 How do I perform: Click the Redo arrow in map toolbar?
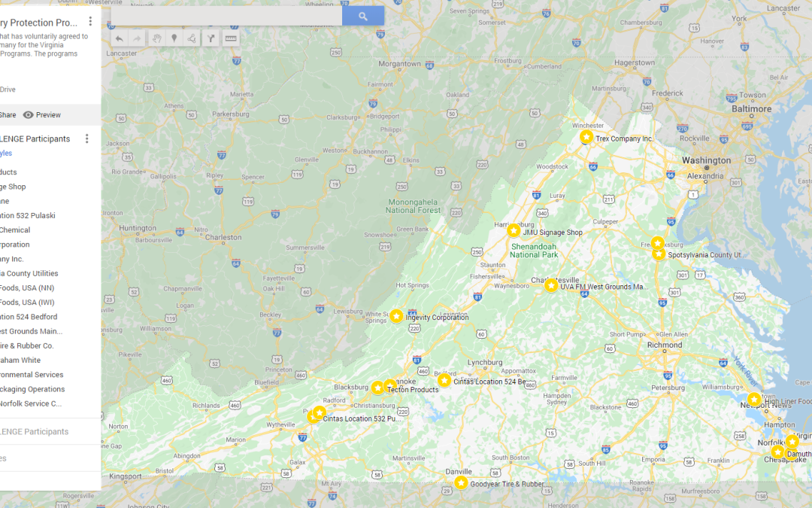click(138, 38)
